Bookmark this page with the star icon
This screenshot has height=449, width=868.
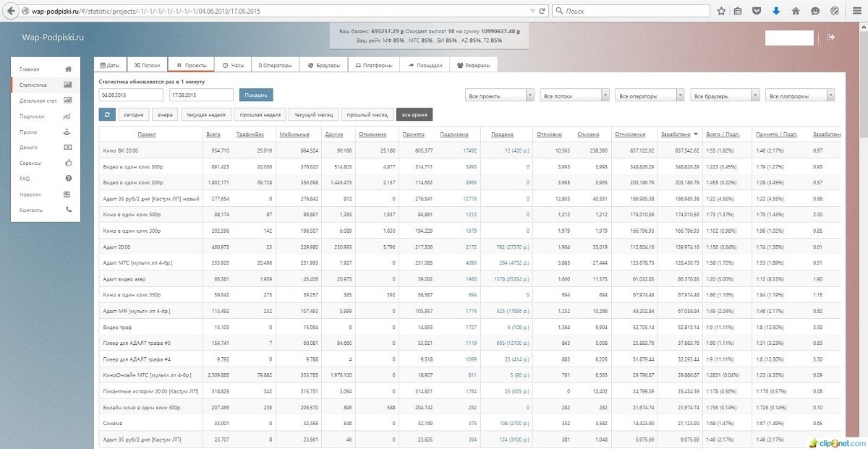[721, 11]
